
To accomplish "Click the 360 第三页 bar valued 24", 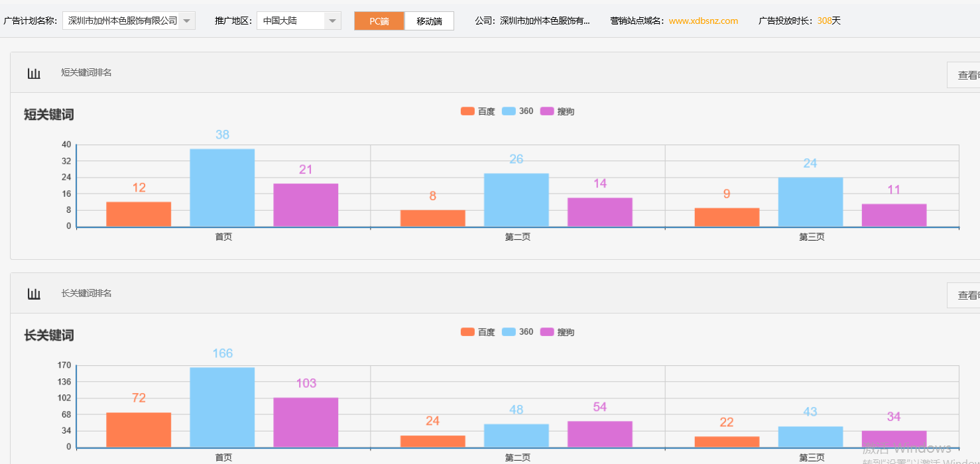I will [x=810, y=202].
